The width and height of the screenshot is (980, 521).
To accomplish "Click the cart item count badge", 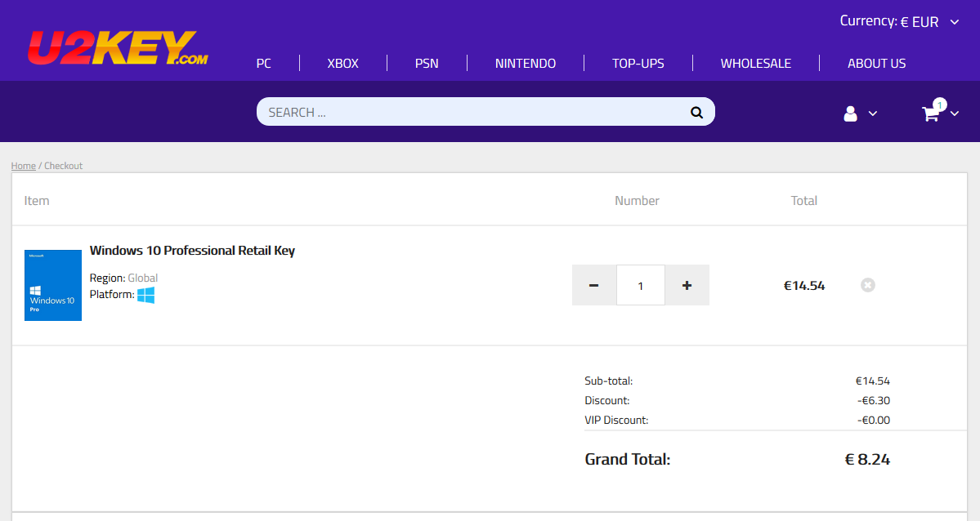I will [940, 105].
